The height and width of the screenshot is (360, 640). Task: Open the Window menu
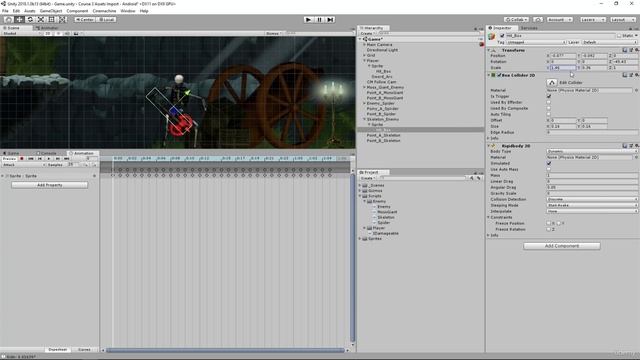(x=128, y=11)
